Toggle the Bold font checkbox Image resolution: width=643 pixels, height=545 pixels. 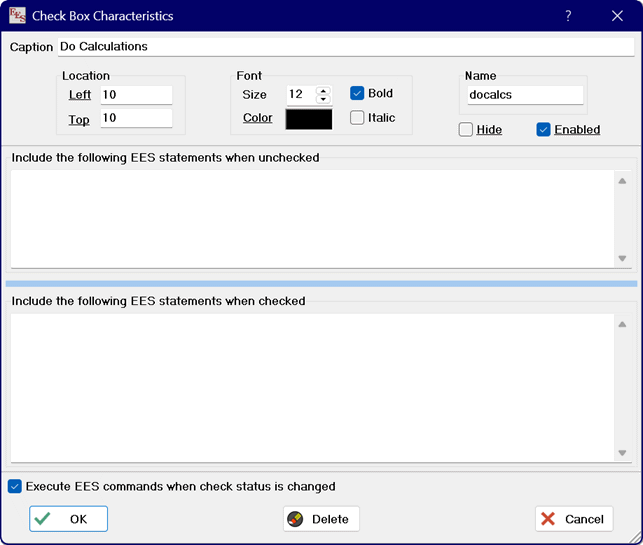(357, 93)
